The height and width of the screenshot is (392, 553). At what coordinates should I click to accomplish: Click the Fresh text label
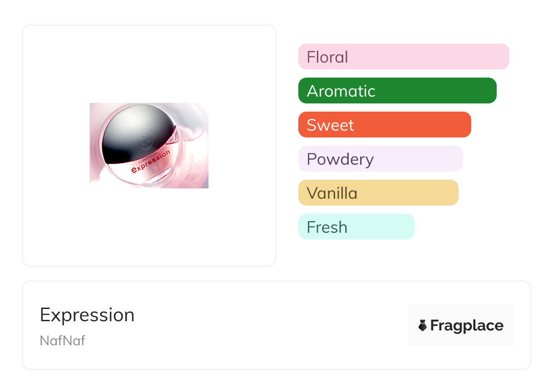(327, 227)
